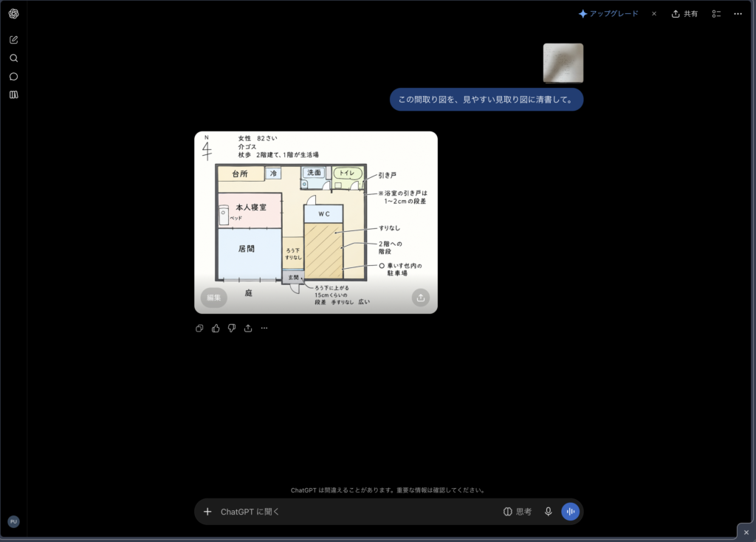Click the microphone dictation icon
The image size is (756, 542).
tap(549, 512)
